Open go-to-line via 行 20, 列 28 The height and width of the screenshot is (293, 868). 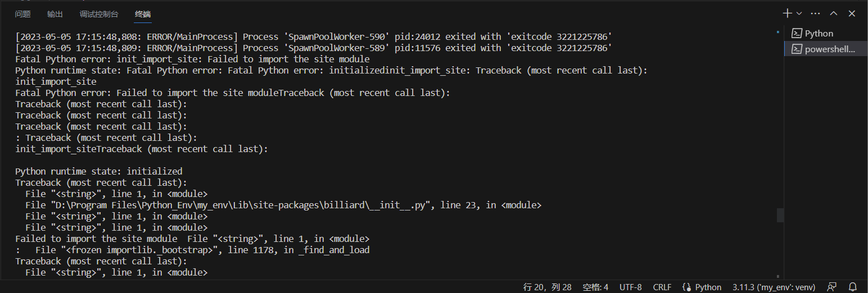[547, 287]
